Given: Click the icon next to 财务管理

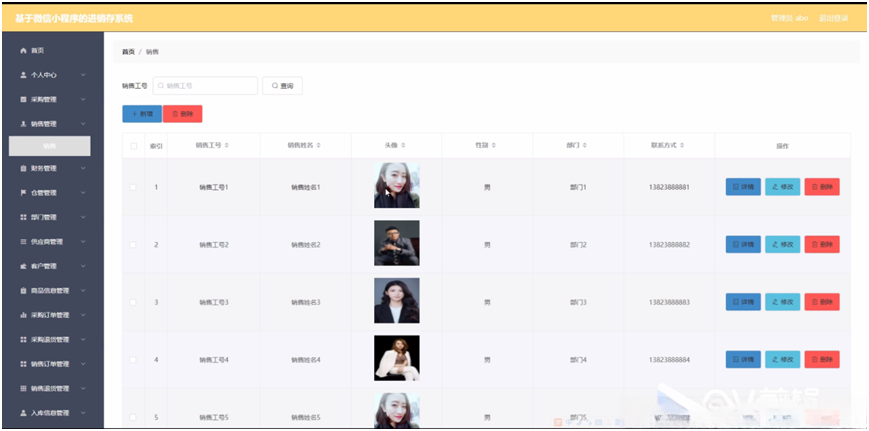Looking at the screenshot, I should (x=23, y=168).
